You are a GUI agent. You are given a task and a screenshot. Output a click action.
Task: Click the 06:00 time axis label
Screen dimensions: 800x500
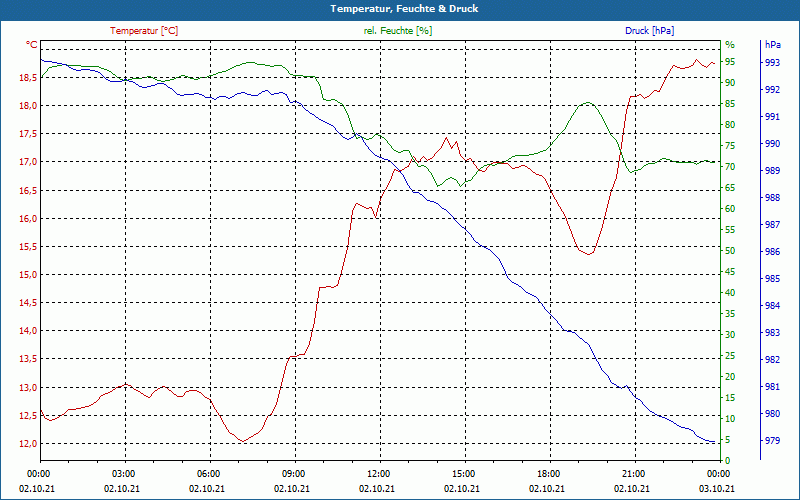coord(208,474)
